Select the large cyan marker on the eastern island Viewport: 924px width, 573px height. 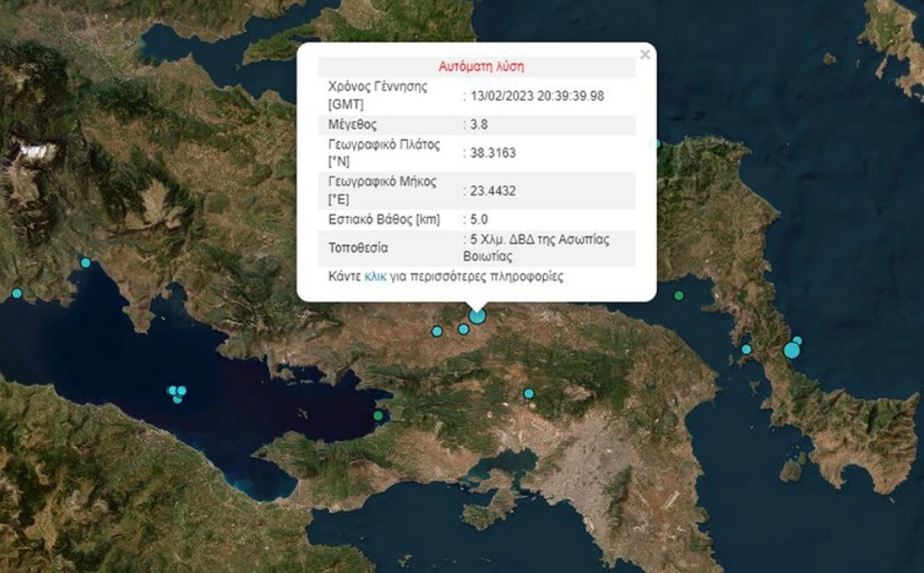click(791, 350)
